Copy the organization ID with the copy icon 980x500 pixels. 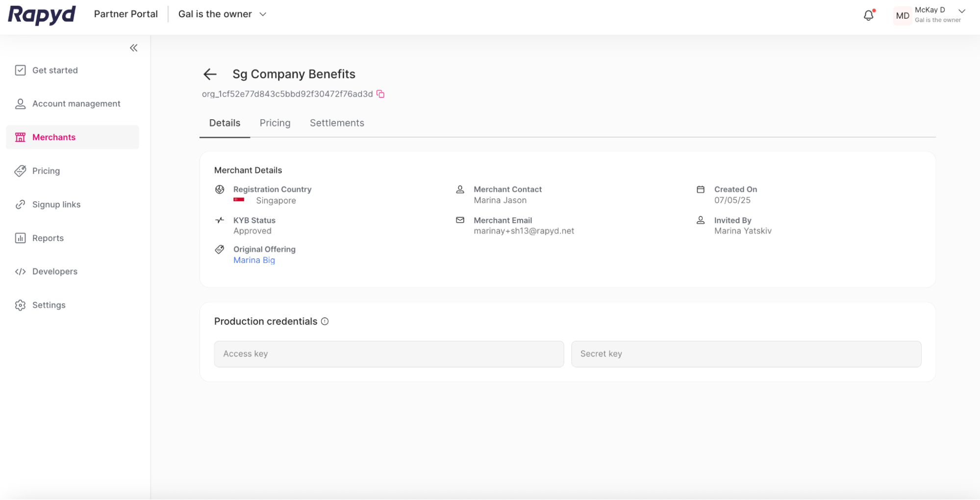(x=380, y=94)
